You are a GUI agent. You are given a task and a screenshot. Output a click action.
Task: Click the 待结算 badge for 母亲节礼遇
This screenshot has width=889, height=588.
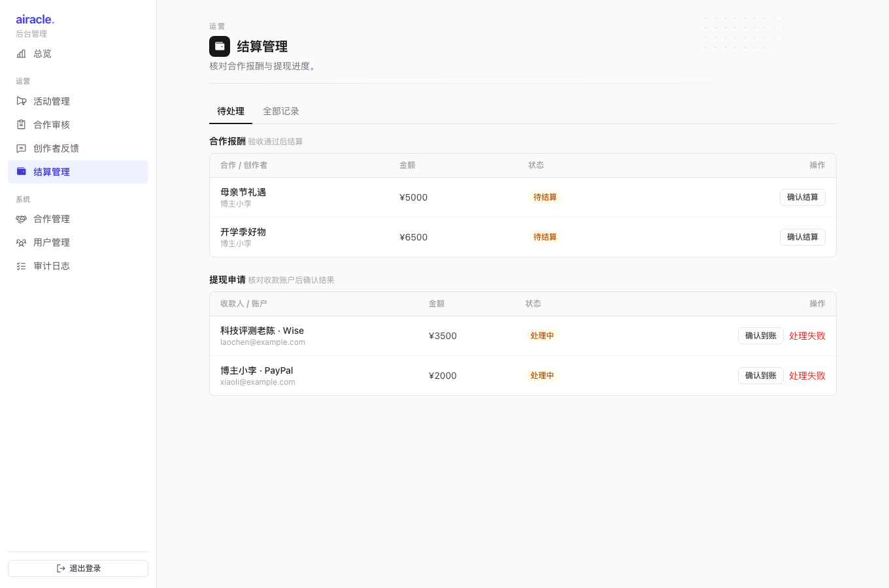545,197
